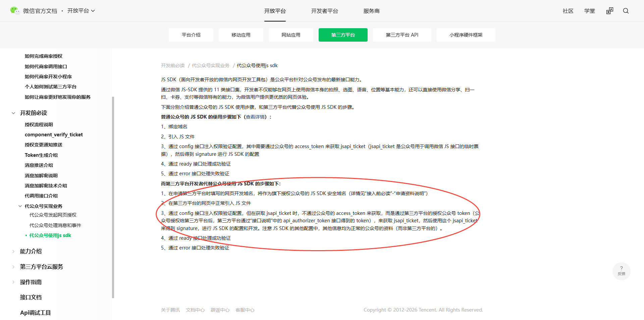Open the 开放平台 dropdown next to logo
Image resolution: width=644 pixels, height=320 pixels.
pyautogui.click(x=81, y=11)
